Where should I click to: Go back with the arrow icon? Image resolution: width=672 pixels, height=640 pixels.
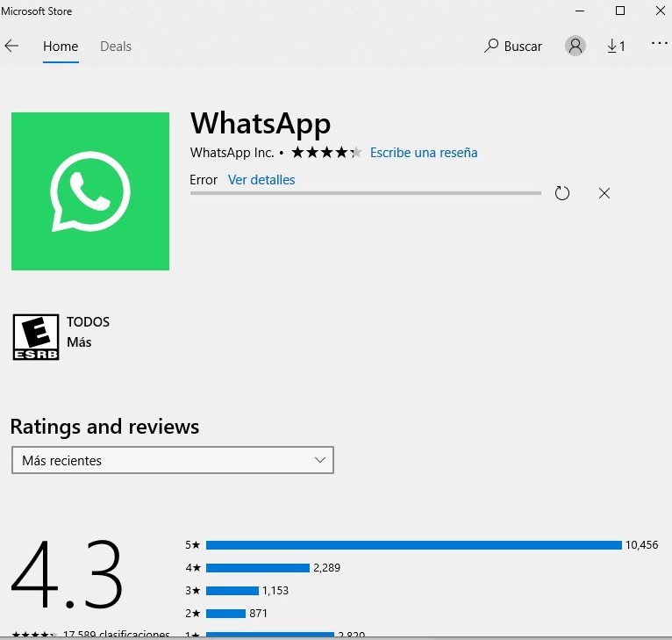(x=11, y=46)
